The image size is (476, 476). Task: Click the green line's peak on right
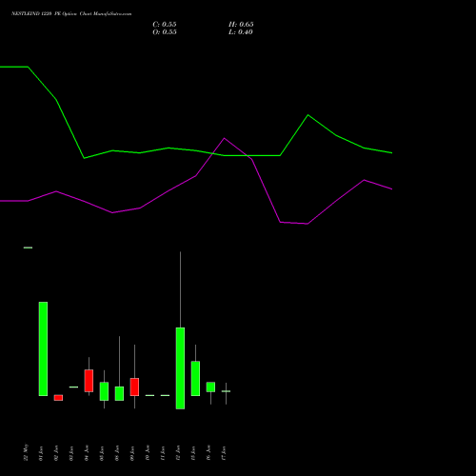point(307,115)
